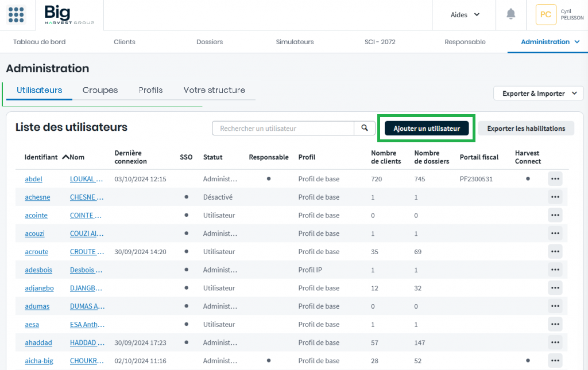Open the PC user avatar menu

(x=546, y=15)
